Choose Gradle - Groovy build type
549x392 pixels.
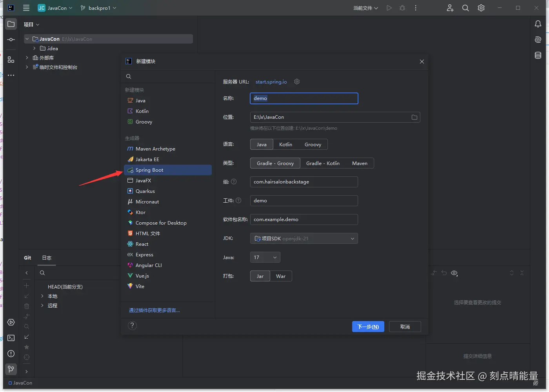[x=275, y=163]
